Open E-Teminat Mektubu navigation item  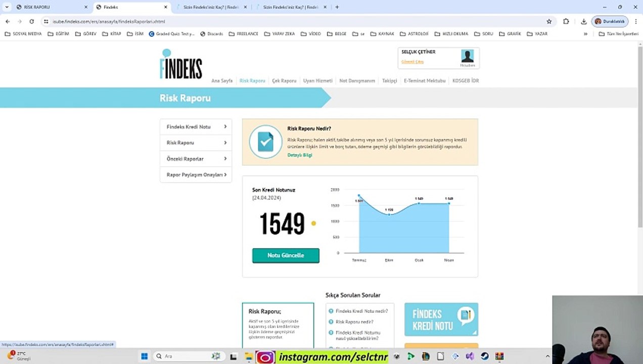pos(425,81)
